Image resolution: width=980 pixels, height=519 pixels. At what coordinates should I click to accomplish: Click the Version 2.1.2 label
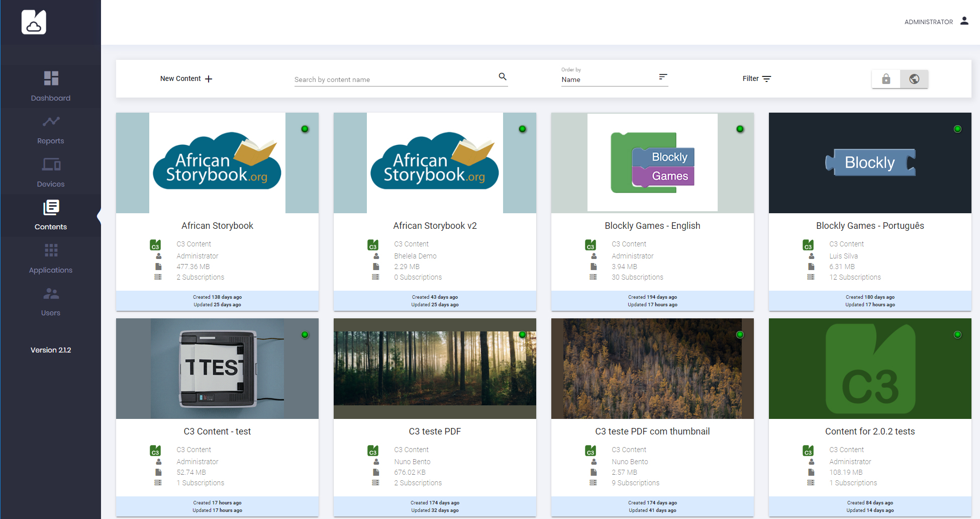click(51, 350)
